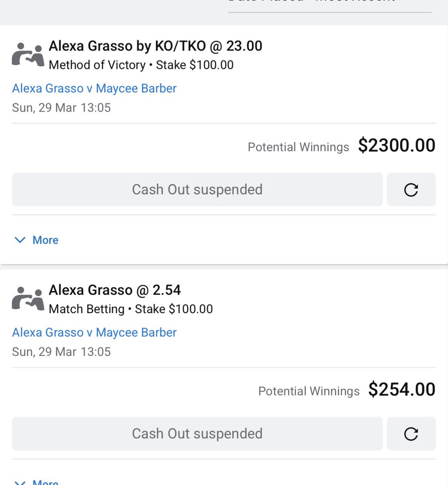448x485 pixels.
Task: Click the Match Betting stake line
Action: (131, 309)
